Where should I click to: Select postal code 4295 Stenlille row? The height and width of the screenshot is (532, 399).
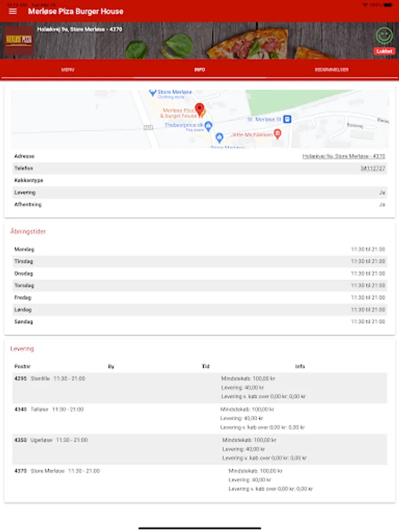200,387
